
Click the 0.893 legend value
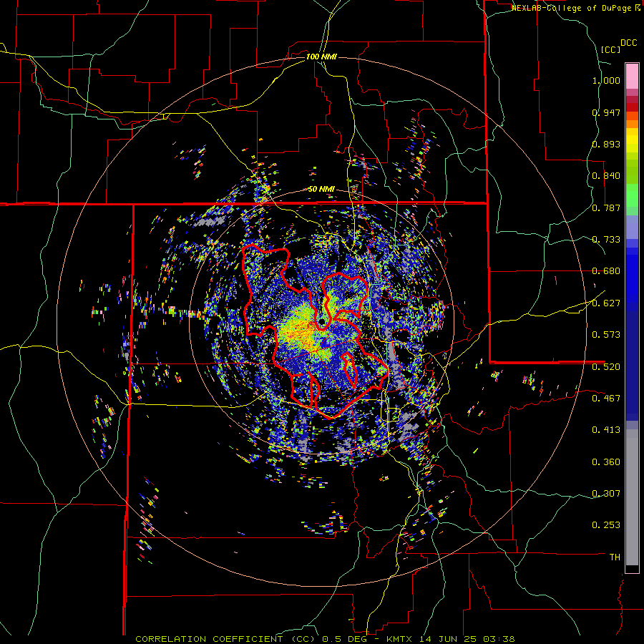[606, 144]
